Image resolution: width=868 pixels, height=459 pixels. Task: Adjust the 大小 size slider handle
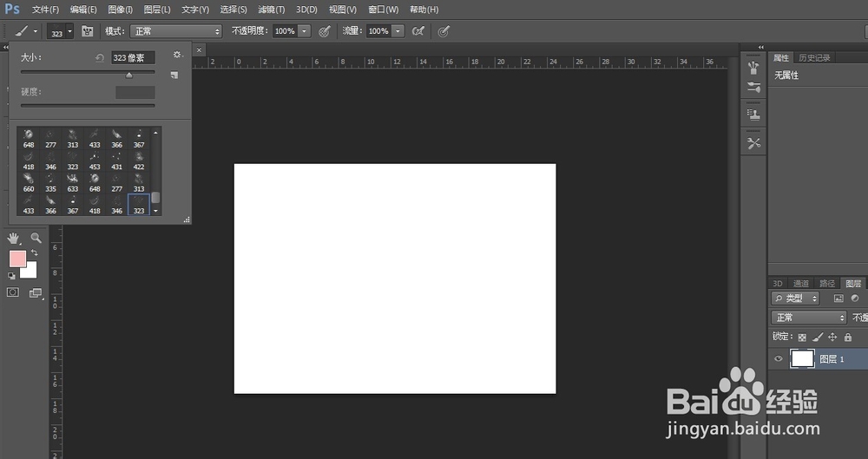129,75
